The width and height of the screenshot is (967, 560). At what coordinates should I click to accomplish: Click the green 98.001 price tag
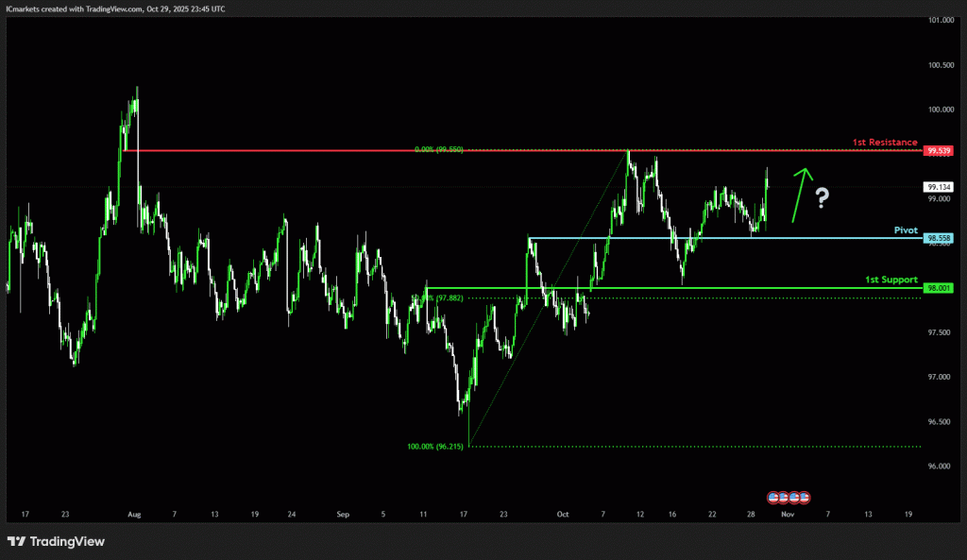pos(939,288)
